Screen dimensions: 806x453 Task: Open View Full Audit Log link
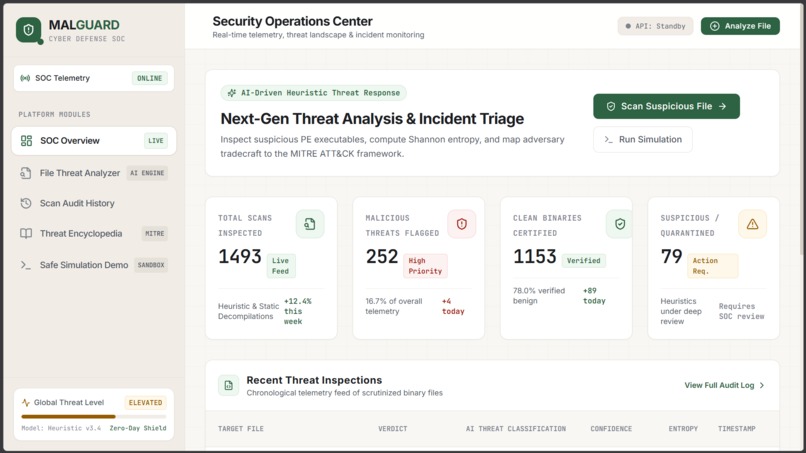click(724, 385)
